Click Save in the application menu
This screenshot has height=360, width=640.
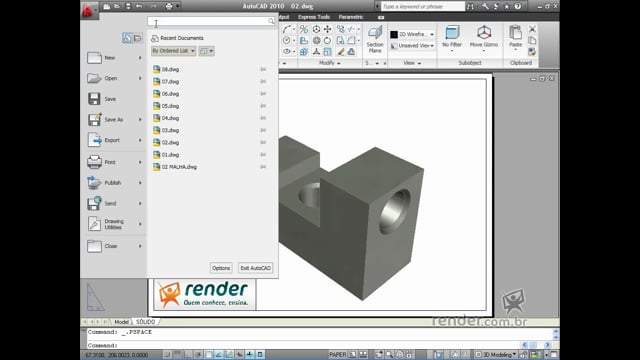114,99
